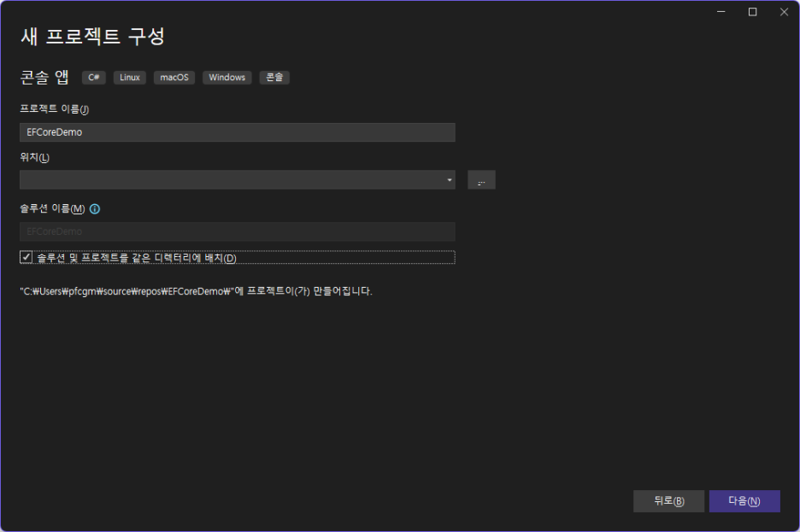Maximize the dialog window
Image resolution: width=800 pixels, height=532 pixels.
pos(752,12)
